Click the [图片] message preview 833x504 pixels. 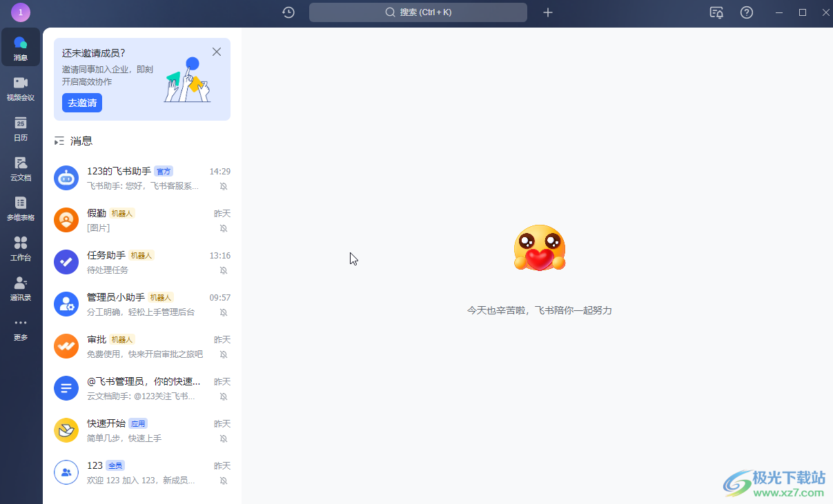[x=98, y=228]
